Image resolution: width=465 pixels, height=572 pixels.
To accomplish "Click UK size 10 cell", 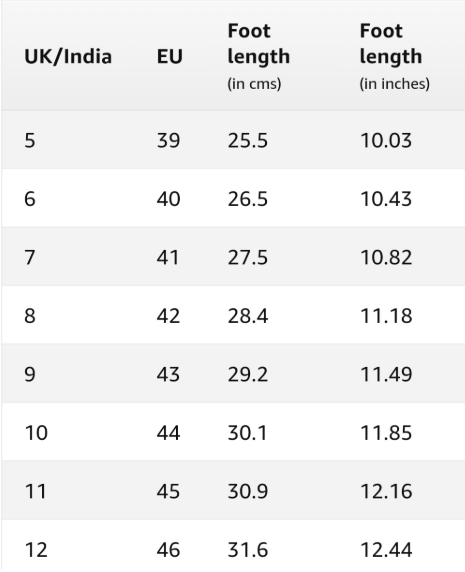I will click(36, 433).
